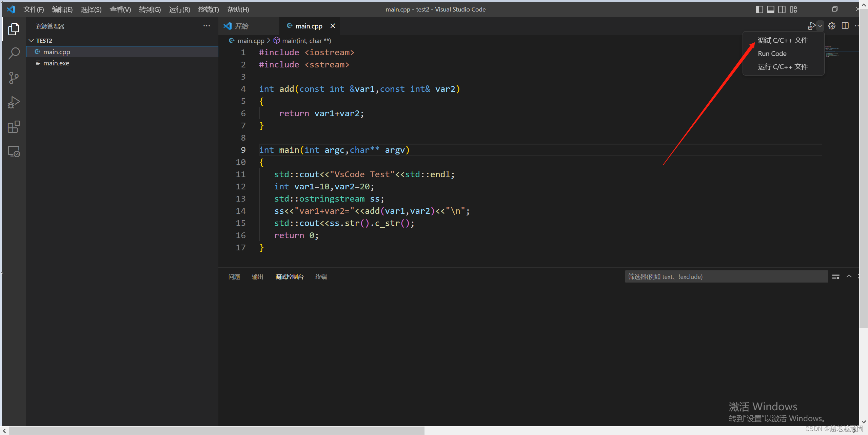
Task: Open the Explorer panel more actions ellipsis
Action: 206,26
